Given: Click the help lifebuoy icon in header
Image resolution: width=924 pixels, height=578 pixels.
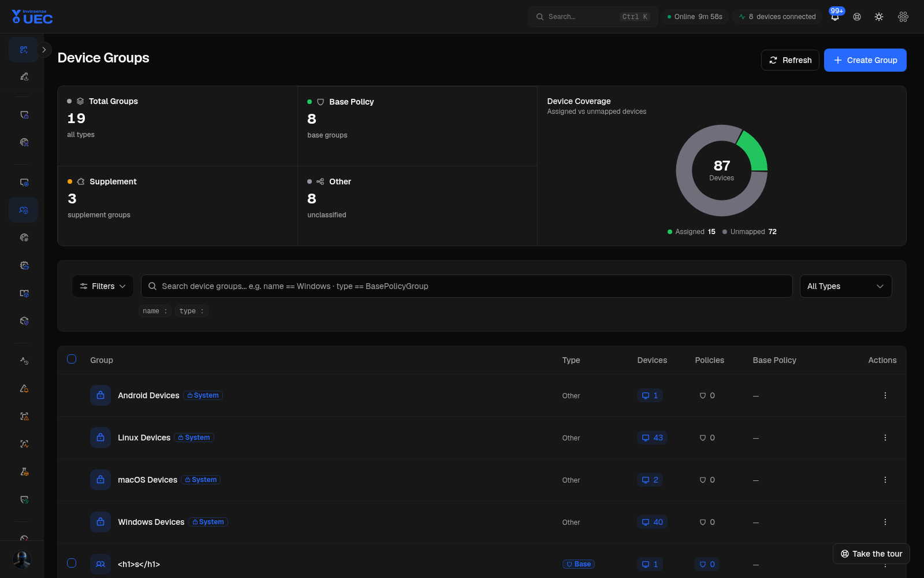Looking at the screenshot, I should [857, 17].
